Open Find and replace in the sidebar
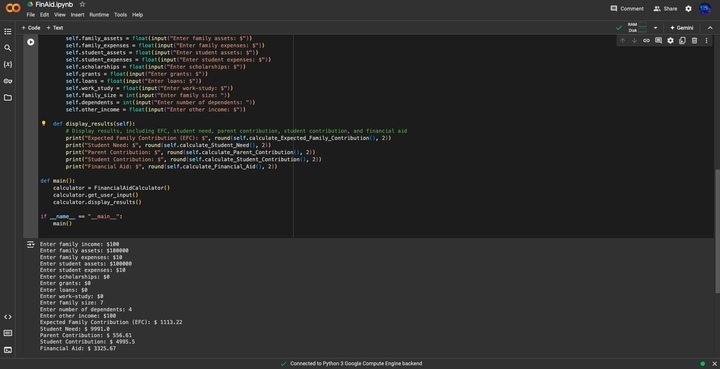This screenshot has width=720, height=369. coord(8,48)
